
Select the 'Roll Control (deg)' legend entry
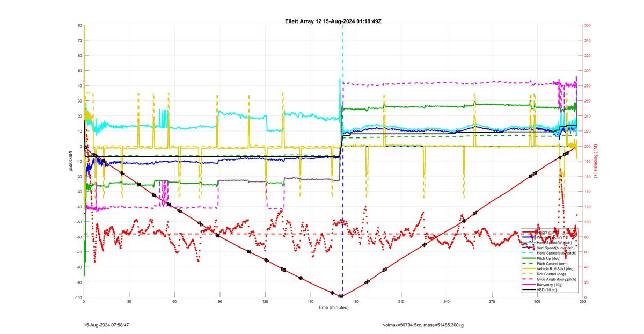(551, 274)
